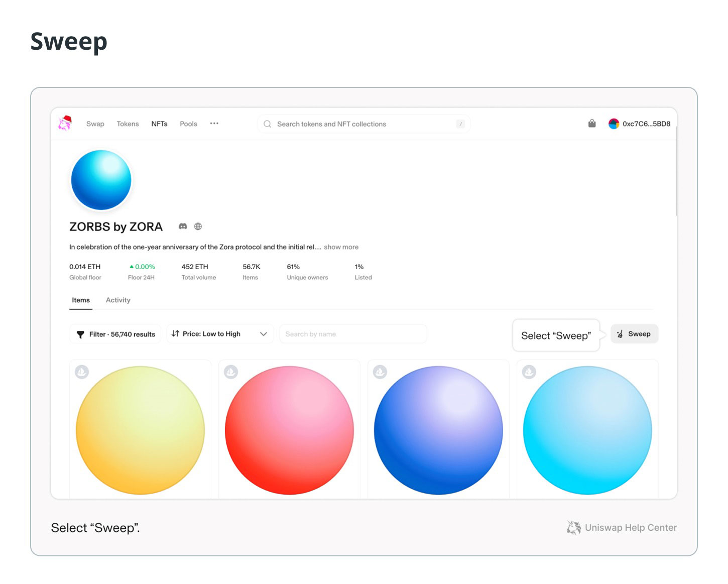Click marketplace badge on yellow orb card
Image resolution: width=728 pixels, height=584 pixels.
[x=82, y=372]
